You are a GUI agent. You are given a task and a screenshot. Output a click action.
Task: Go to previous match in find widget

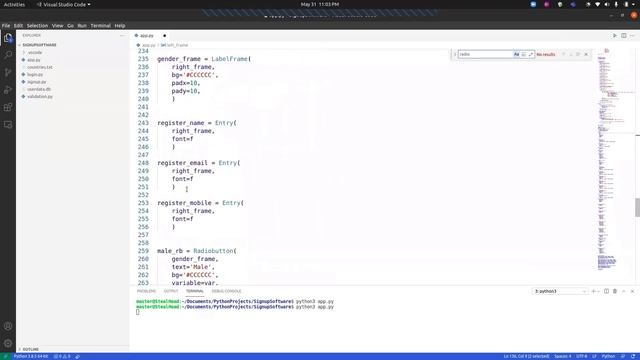pos(564,54)
